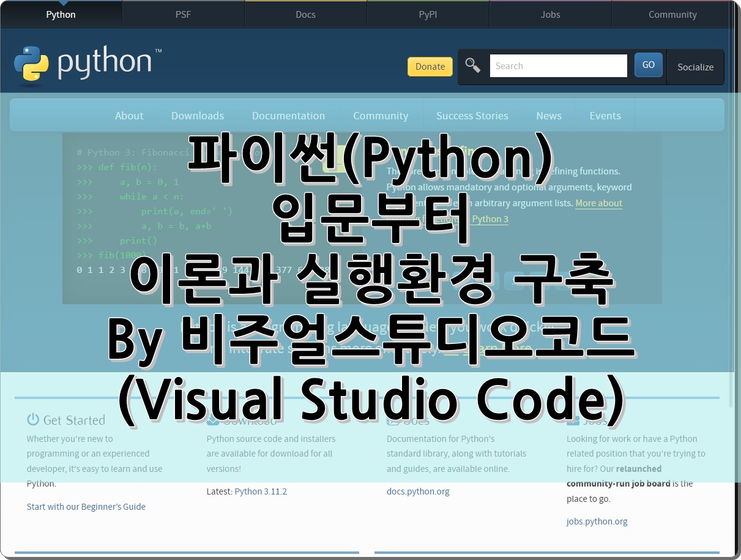The height and width of the screenshot is (560, 741).
Task: Click the GO search button
Action: click(x=648, y=65)
